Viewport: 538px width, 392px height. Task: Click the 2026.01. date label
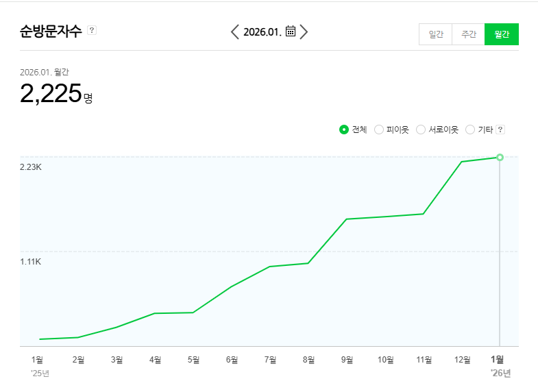[x=262, y=32]
